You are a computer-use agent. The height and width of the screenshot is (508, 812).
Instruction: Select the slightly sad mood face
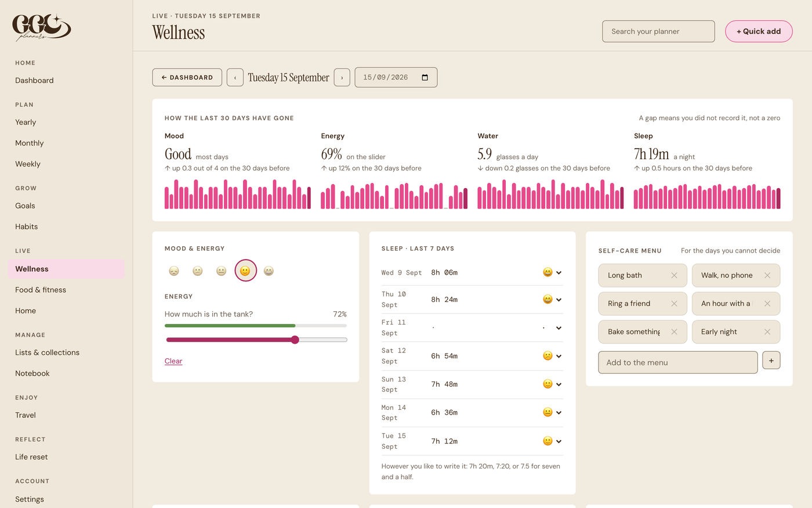[198, 271]
